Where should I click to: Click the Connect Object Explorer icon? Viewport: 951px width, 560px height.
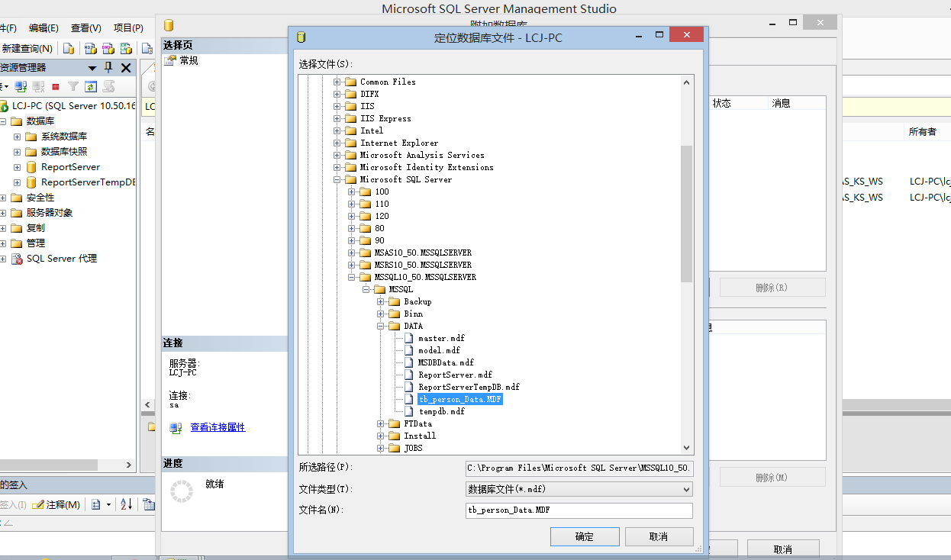coord(21,86)
